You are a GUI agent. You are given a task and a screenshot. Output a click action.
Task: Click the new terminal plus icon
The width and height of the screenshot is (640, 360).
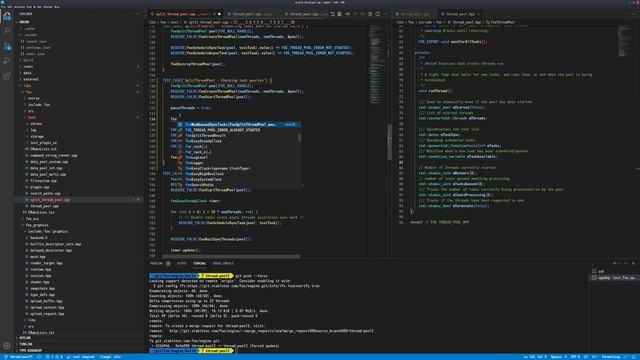click(x=615, y=263)
